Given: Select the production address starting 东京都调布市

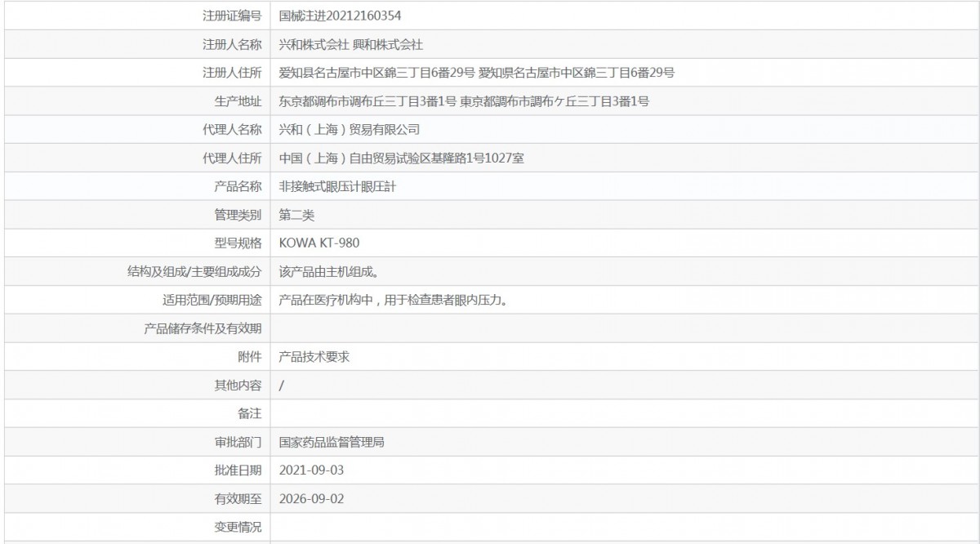Looking at the screenshot, I should (464, 101).
